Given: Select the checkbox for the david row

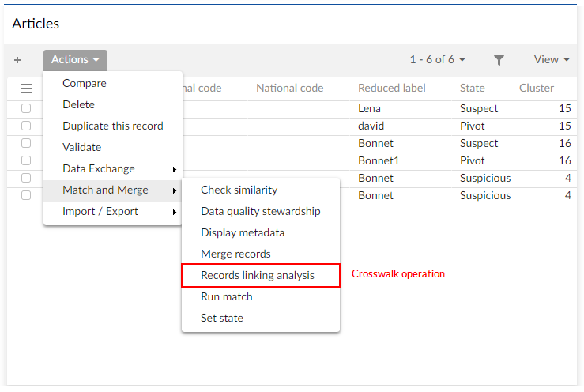Looking at the screenshot, I should pyautogui.click(x=26, y=126).
